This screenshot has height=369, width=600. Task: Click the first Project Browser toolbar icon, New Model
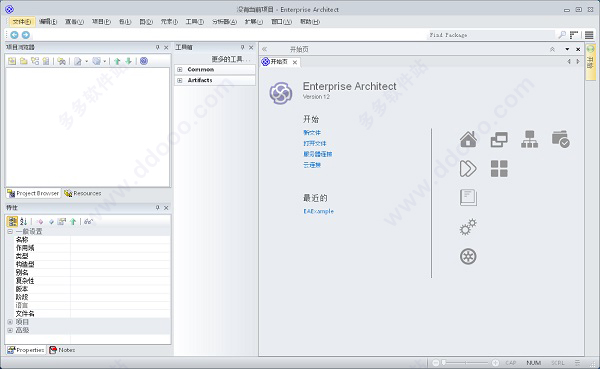click(x=12, y=61)
